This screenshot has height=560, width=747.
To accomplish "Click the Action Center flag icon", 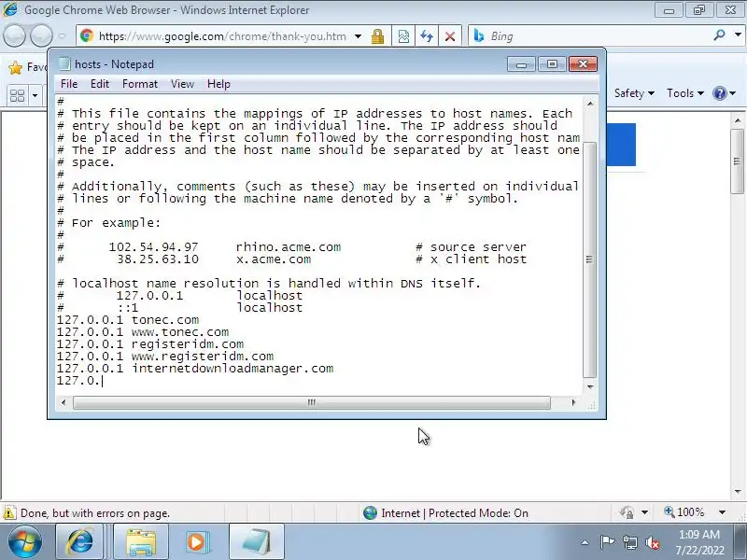I will 607,542.
